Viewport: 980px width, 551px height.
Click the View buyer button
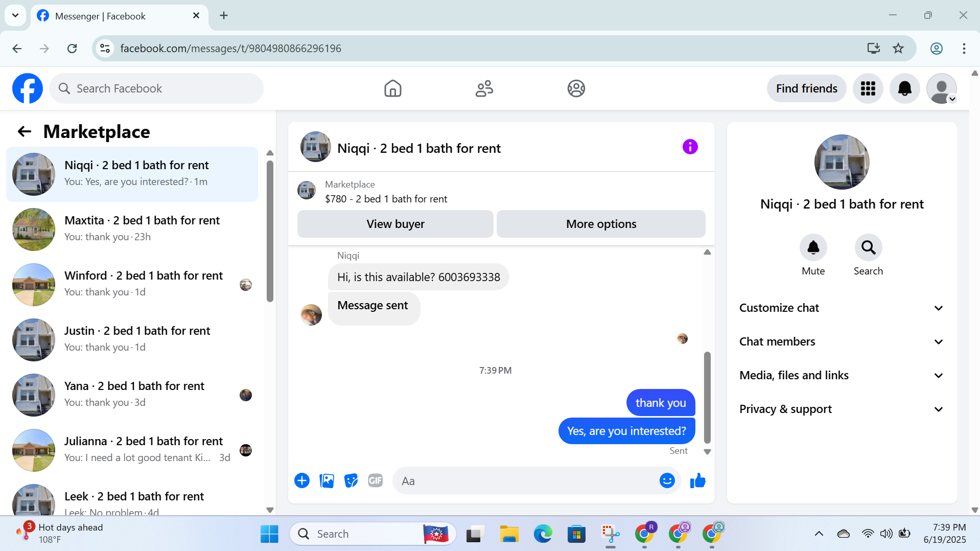[395, 224]
